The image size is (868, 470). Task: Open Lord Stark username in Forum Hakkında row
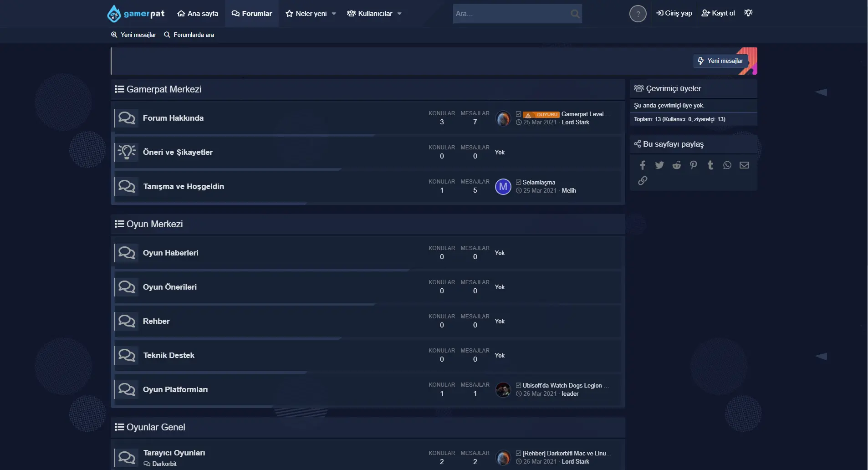576,123
